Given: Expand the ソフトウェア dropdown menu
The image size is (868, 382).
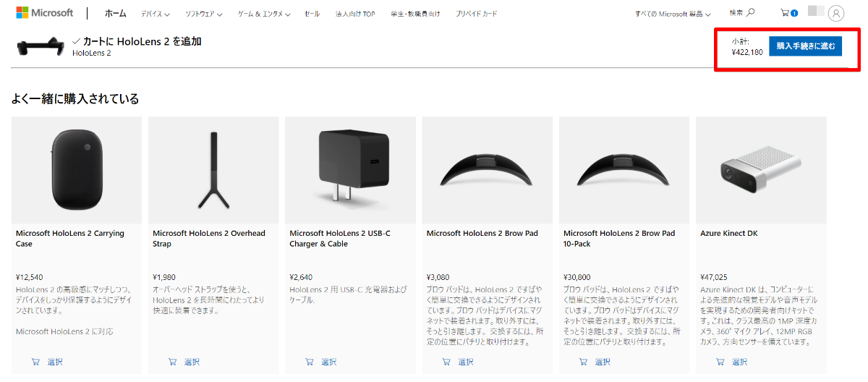Looking at the screenshot, I should tap(203, 14).
